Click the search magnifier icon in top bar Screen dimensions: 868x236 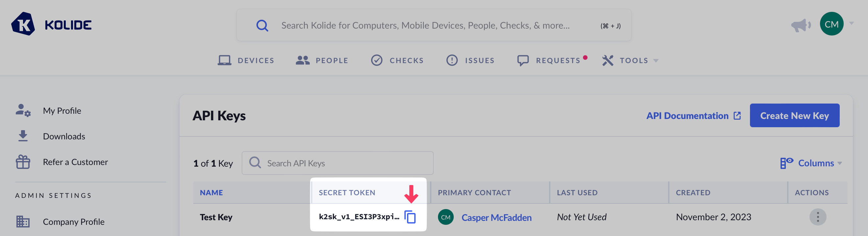[262, 26]
